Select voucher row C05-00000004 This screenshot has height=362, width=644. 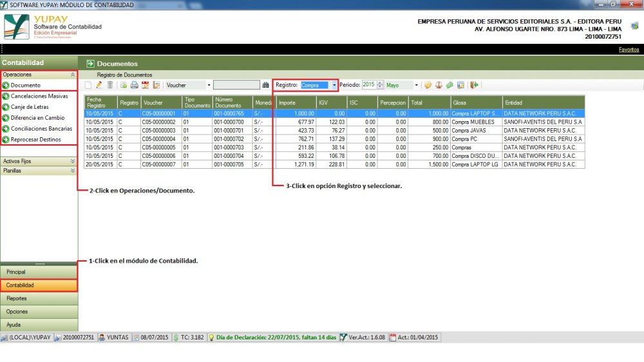334,139
